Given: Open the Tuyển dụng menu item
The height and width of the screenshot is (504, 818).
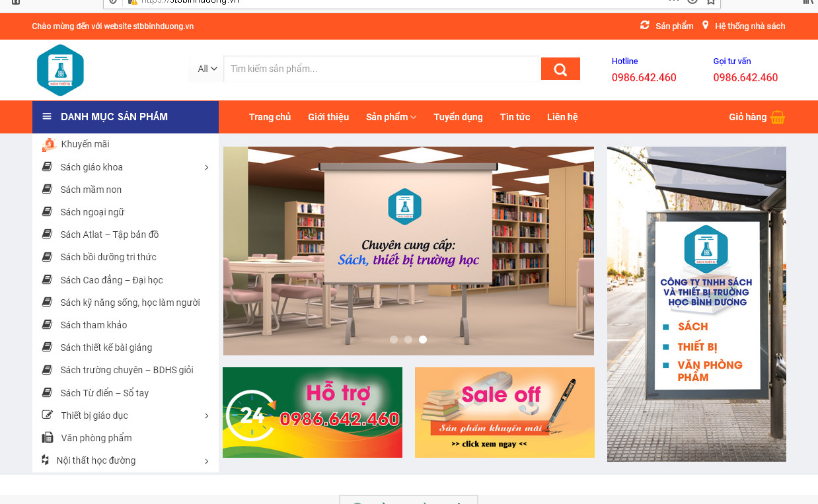Looking at the screenshot, I should tap(458, 117).
